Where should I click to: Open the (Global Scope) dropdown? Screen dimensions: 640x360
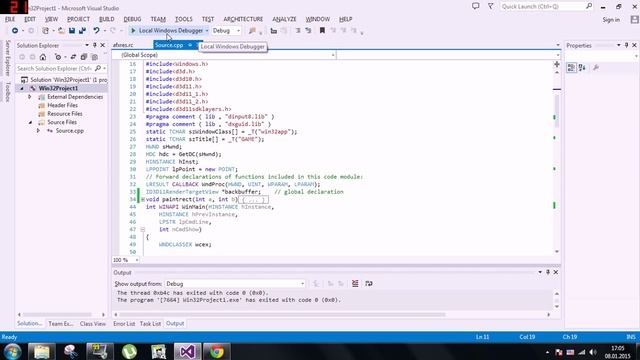[x=224, y=55]
